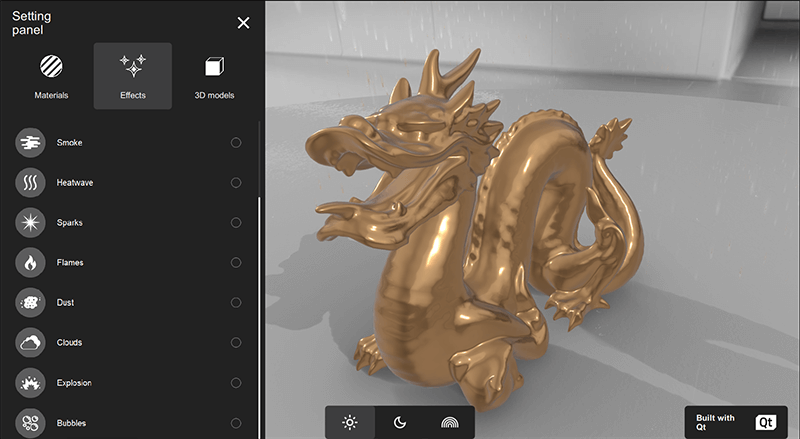Close the Setting panel
The width and height of the screenshot is (800, 439).
pyautogui.click(x=243, y=23)
